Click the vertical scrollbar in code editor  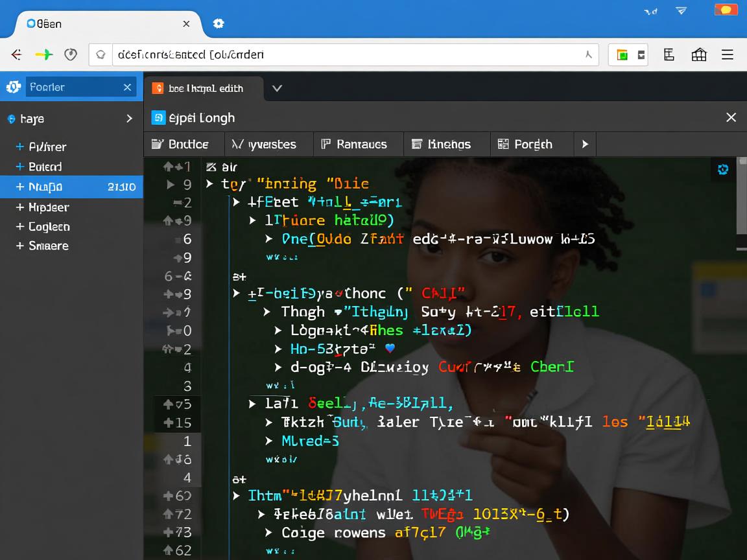(x=741, y=201)
